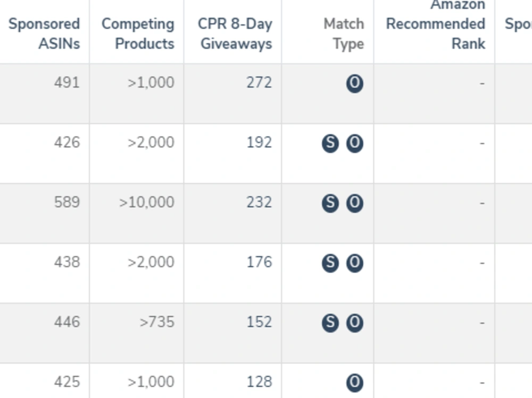Click the S match icon in the 426 row

click(330, 143)
